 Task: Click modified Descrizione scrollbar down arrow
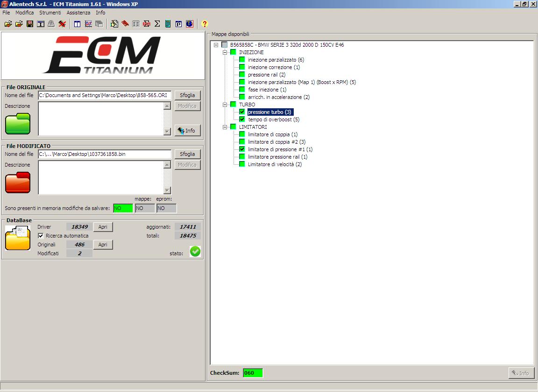pyautogui.click(x=167, y=190)
